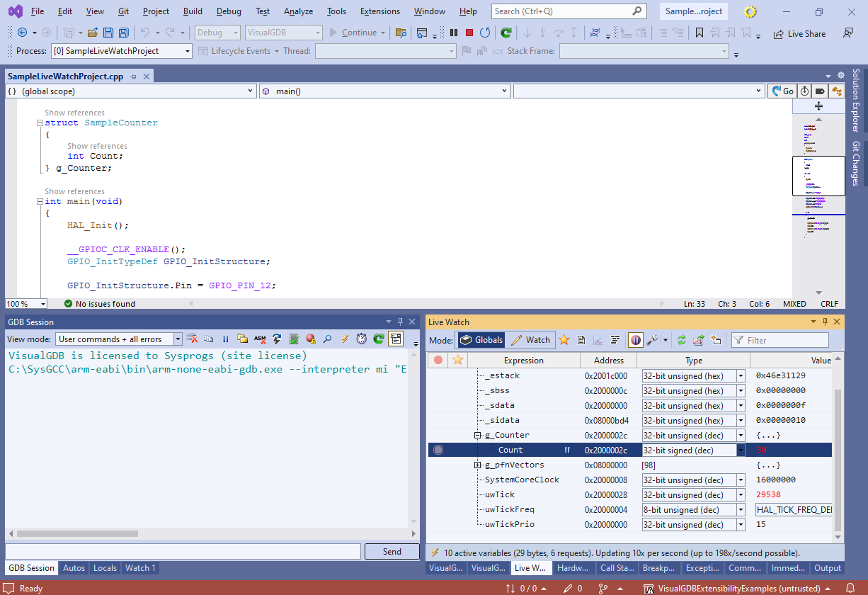
Task: Clear GDB Session log icon
Action: tap(192, 339)
